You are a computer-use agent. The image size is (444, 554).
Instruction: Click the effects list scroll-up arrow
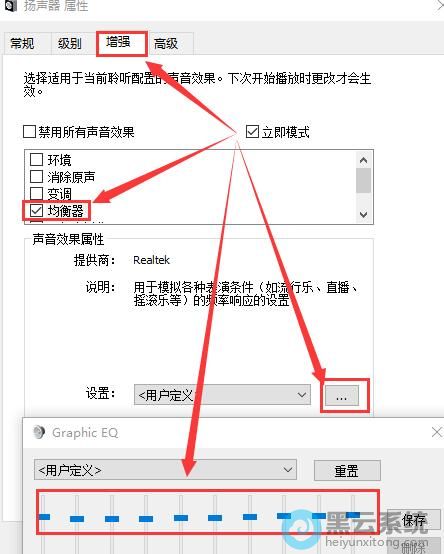tap(363, 160)
